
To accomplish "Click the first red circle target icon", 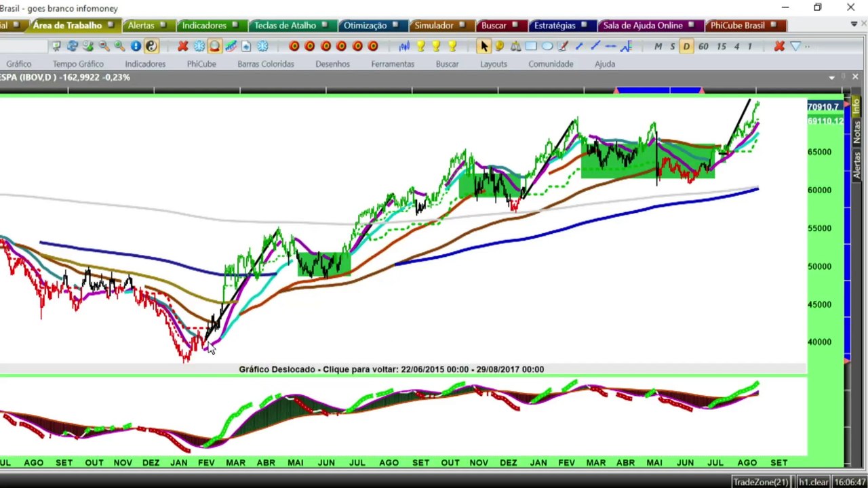I will 294,46.
